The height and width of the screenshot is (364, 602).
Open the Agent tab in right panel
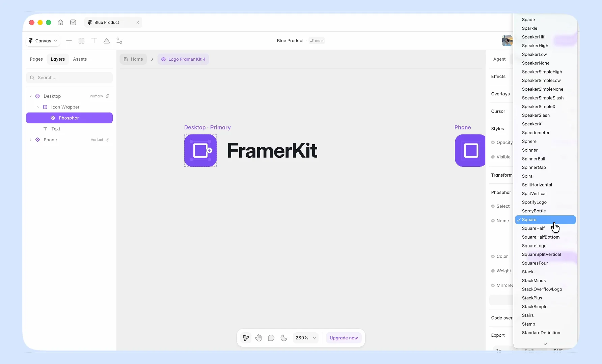coord(499,59)
